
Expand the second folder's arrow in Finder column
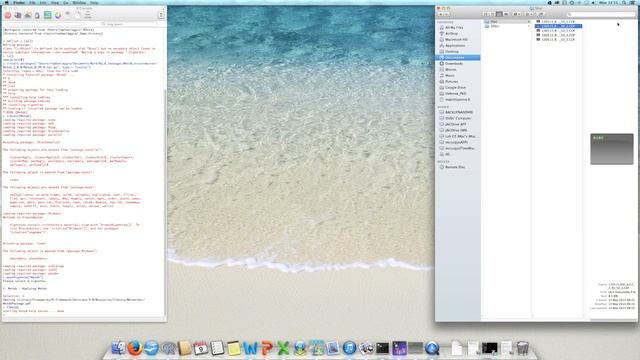pos(529,26)
